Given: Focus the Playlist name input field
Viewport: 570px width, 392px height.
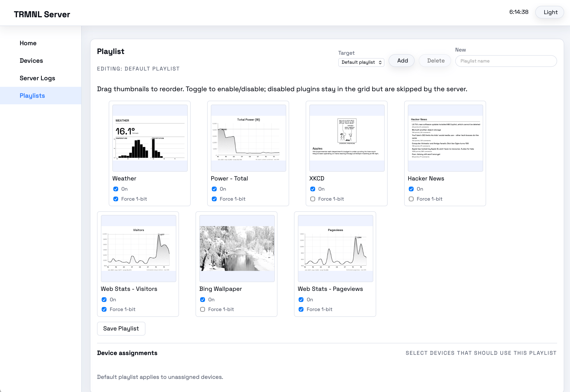Looking at the screenshot, I should coord(506,61).
